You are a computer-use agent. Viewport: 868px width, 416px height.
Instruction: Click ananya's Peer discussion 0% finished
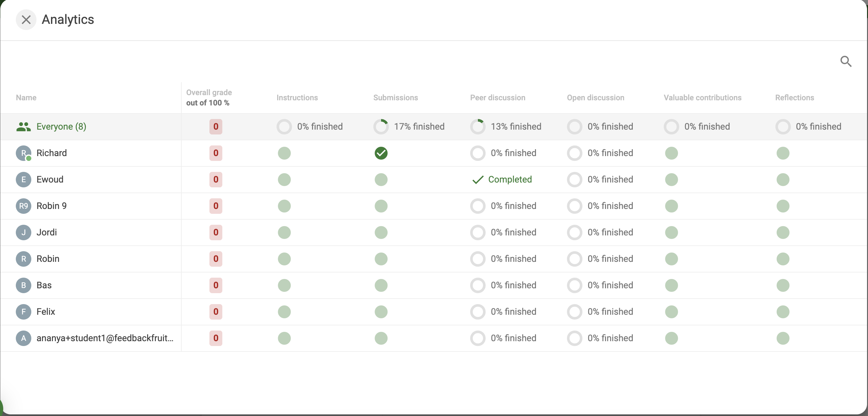503,338
